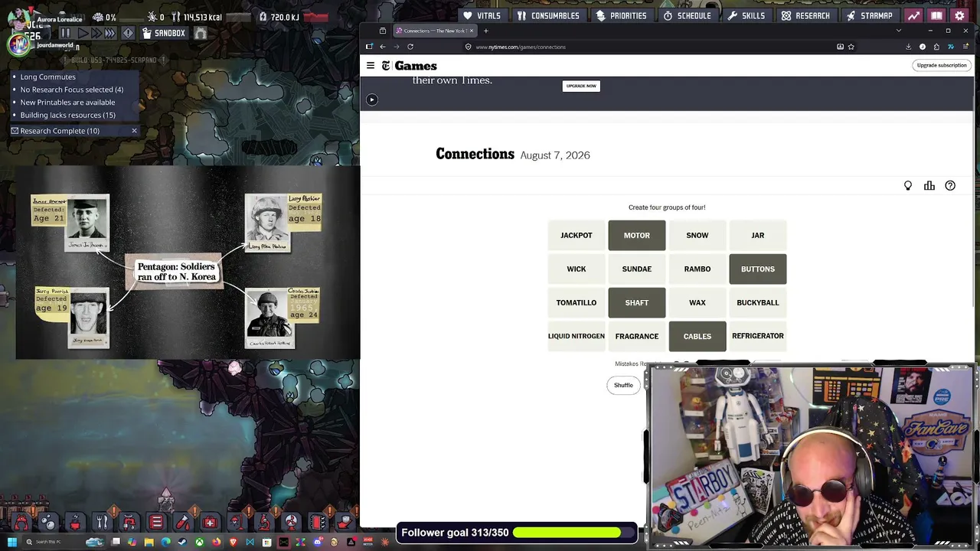
Task: Go to the NYT Games home logo
Action: 410,66
